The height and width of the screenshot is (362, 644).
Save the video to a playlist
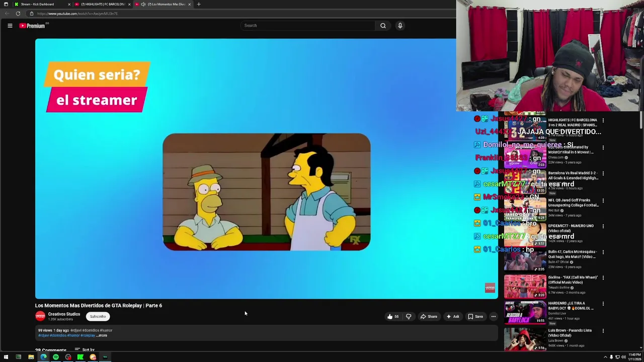pyautogui.click(x=475, y=317)
